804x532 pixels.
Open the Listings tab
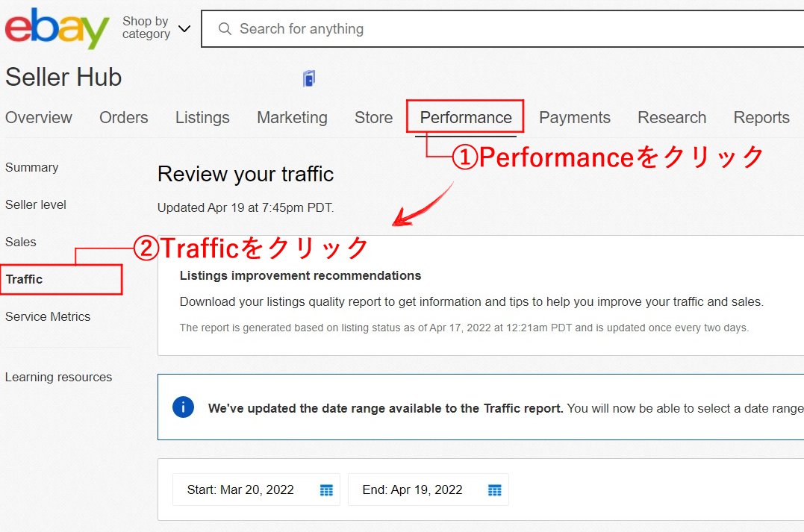202,118
